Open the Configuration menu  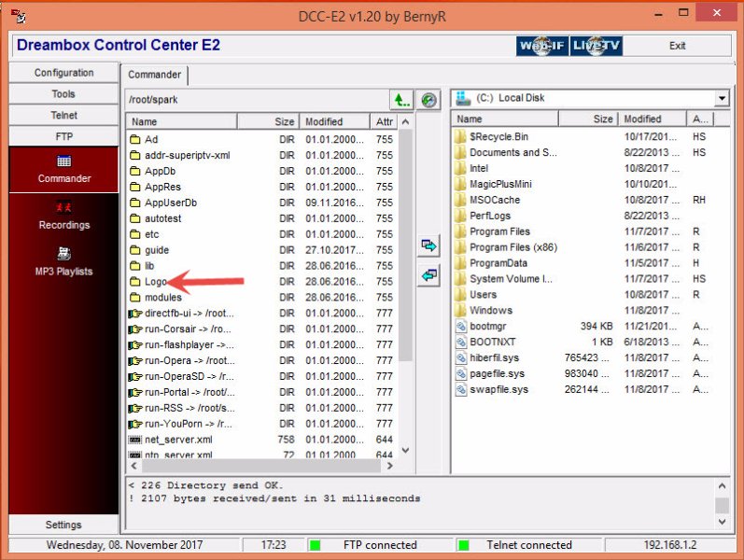[63, 73]
